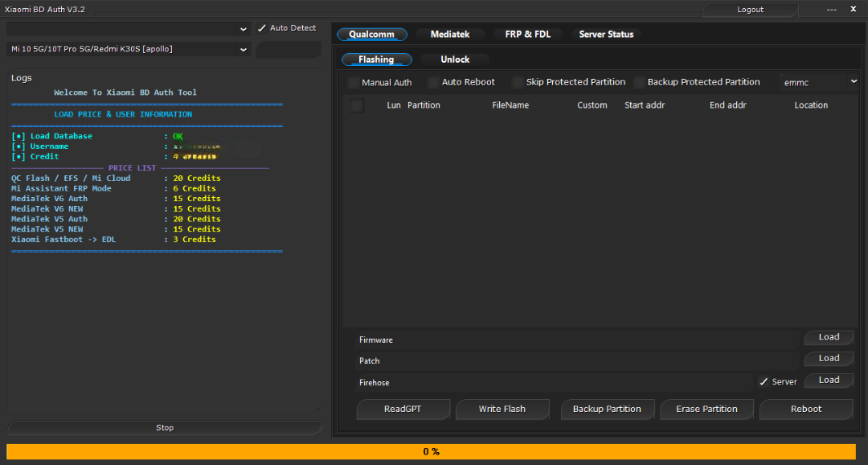Click Load next to Firmware field
The image size is (868, 465).
pos(829,338)
